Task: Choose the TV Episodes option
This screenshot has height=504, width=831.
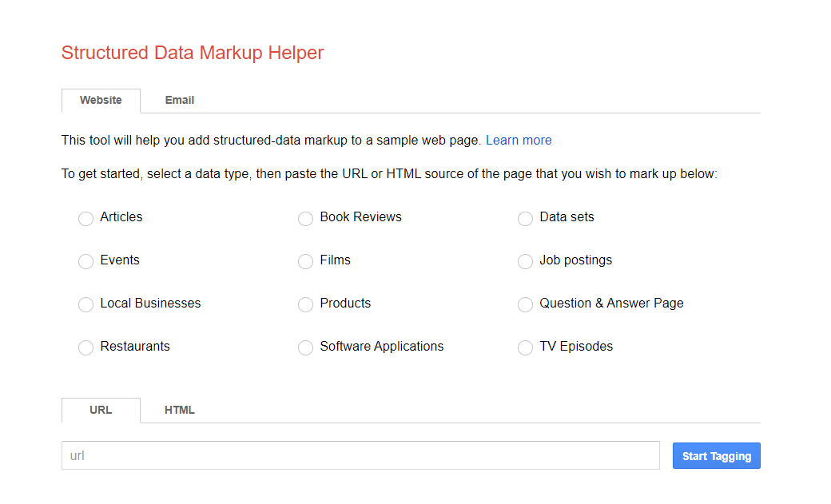Action: click(x=525, y=347)
